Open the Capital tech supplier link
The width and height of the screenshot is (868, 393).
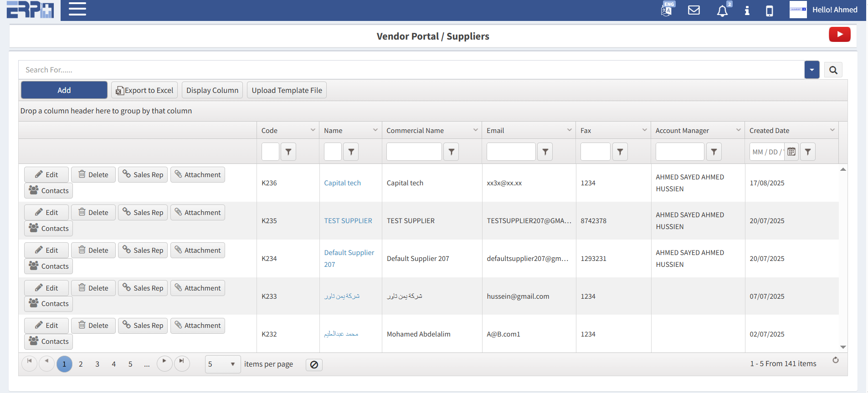click(x=342, y=183)
